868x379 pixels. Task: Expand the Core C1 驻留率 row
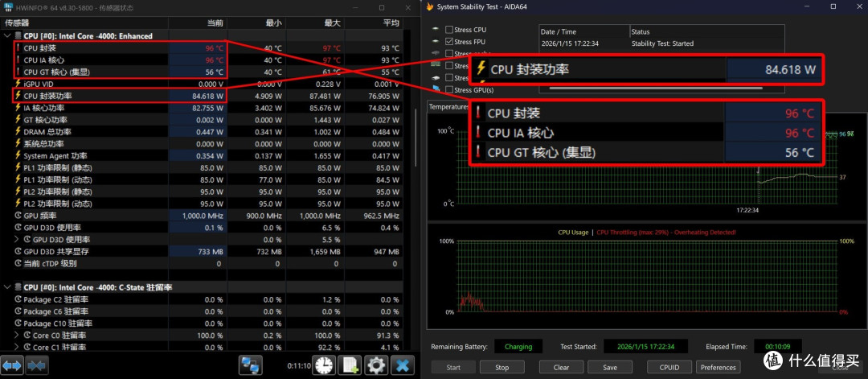(17, 348)
